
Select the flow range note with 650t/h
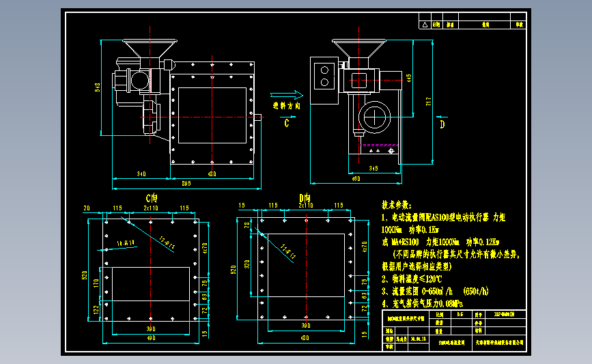pos(435,291)
